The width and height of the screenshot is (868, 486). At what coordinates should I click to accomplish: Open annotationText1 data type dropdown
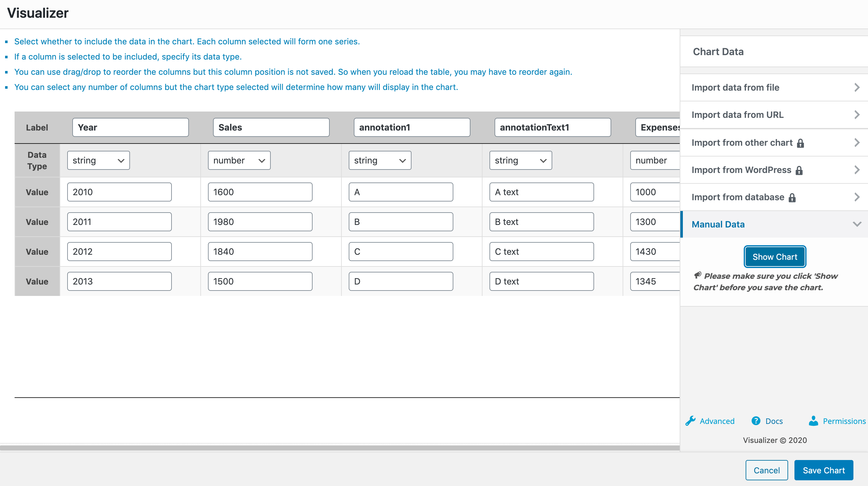coord(520,161)
